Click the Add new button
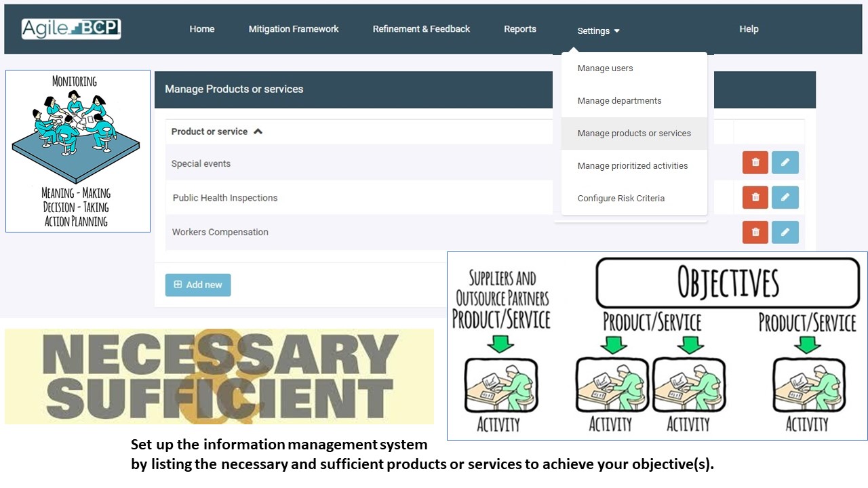868x488 pixels. (x=198, y=285)
